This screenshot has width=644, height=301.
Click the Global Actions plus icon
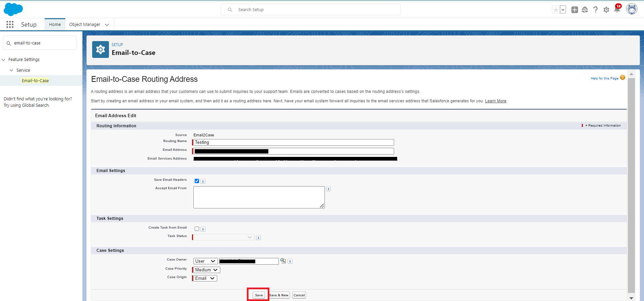[574, 10]
